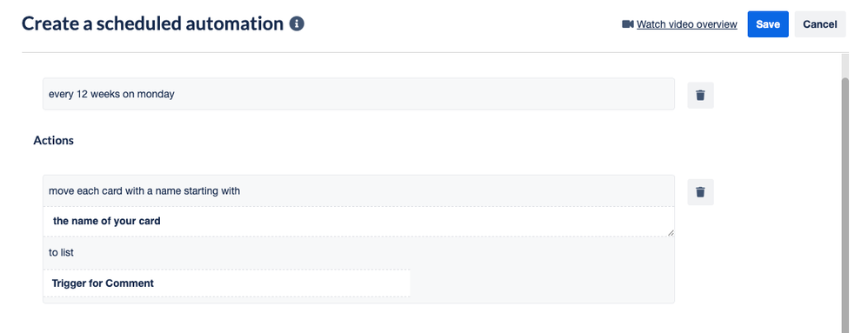Cancel creating the automation
The width and height of the screenshot is (868, 333).
pyautogui.click(x=820, y=24)
